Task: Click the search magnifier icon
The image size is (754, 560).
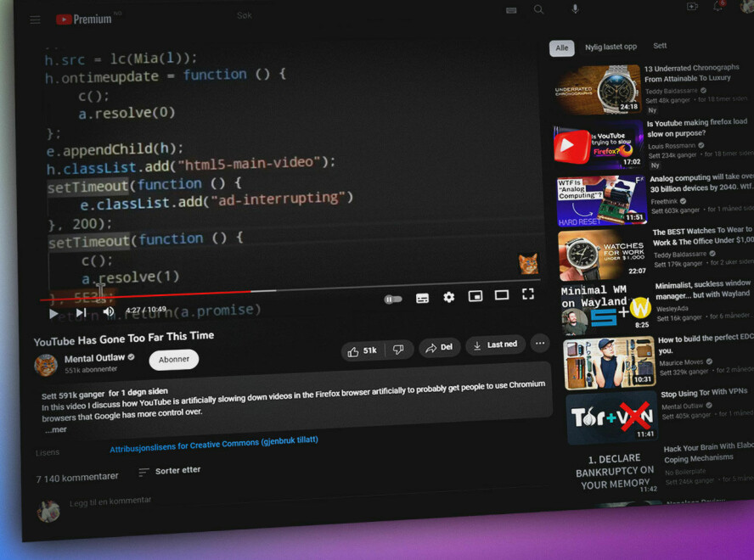Action: pyautogui.click(x=538, y=9)
